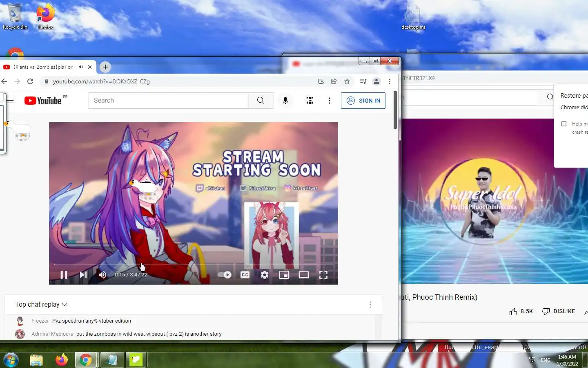Bookmark this tab with star

[347, 81]
